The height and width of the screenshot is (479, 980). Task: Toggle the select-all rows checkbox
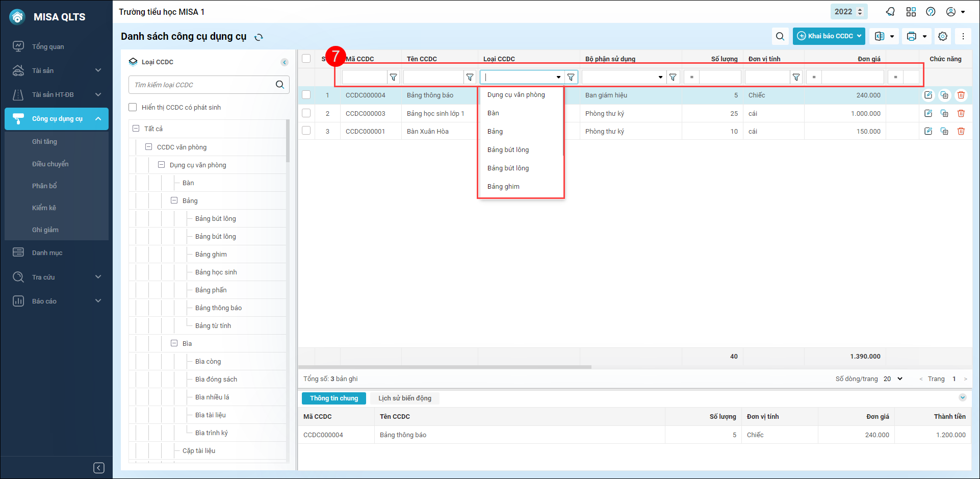[306, 58]
